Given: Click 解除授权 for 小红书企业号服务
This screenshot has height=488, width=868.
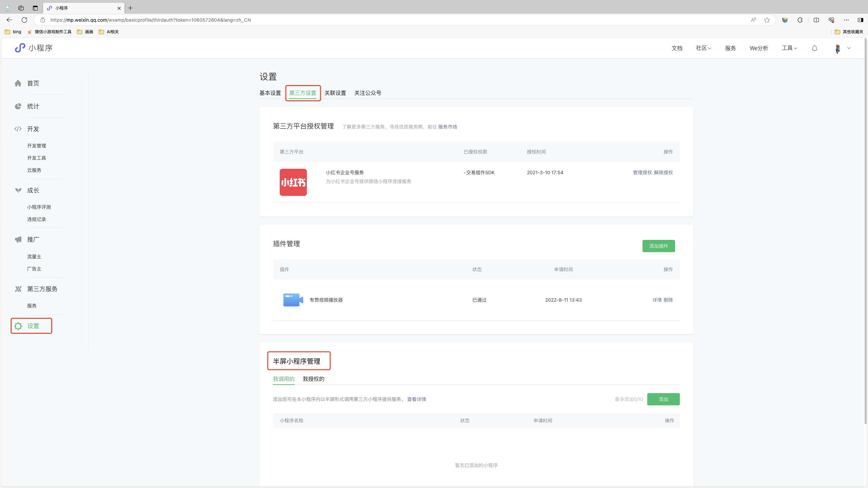Looking at the screenshot, I should tap(663, 172).
